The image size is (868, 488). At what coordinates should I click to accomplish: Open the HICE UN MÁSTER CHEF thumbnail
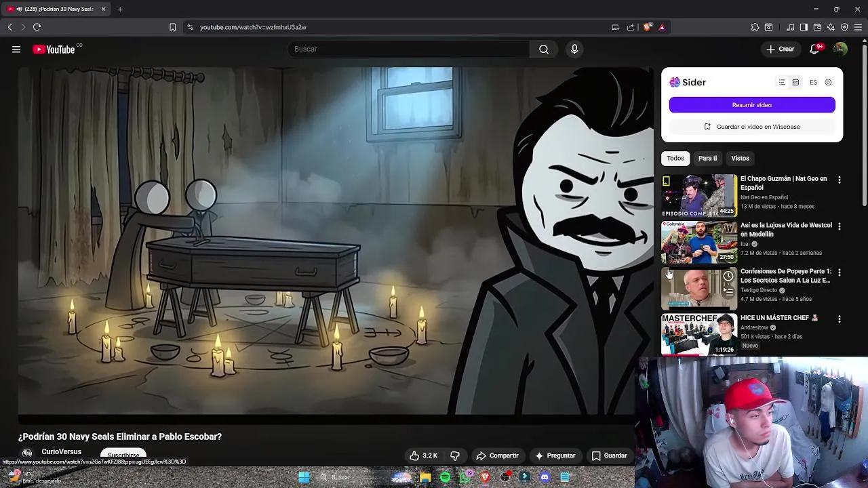pos(699,334)
